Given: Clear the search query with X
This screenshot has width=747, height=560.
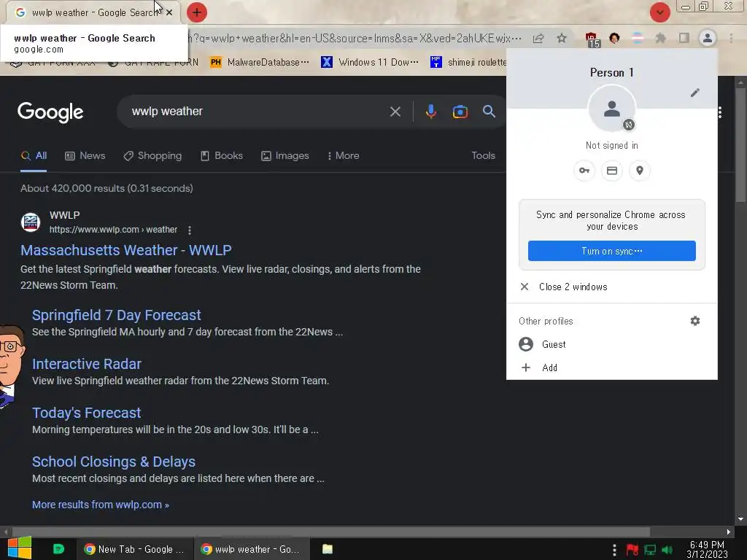Looking at the screenshot, I should pos(395,112).
